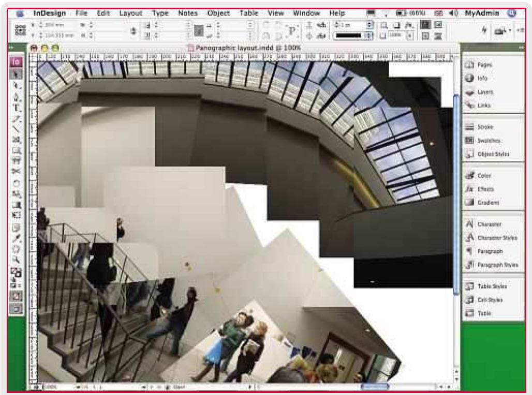532x395 pixels.
Task: Open the Object menu
Action: tap(218, 13)
